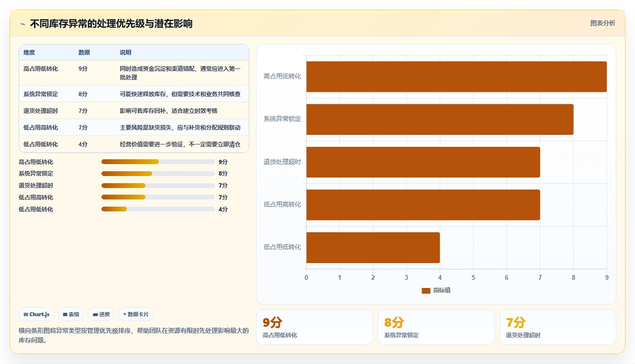Click the 低占用高转化 progress bar
Viewport: 635px width, 364px height.
[x=158, y=197]
